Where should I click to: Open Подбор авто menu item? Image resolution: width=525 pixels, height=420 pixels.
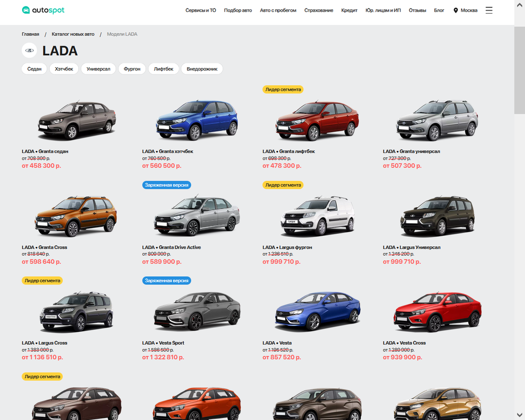(x=238, y=10)
